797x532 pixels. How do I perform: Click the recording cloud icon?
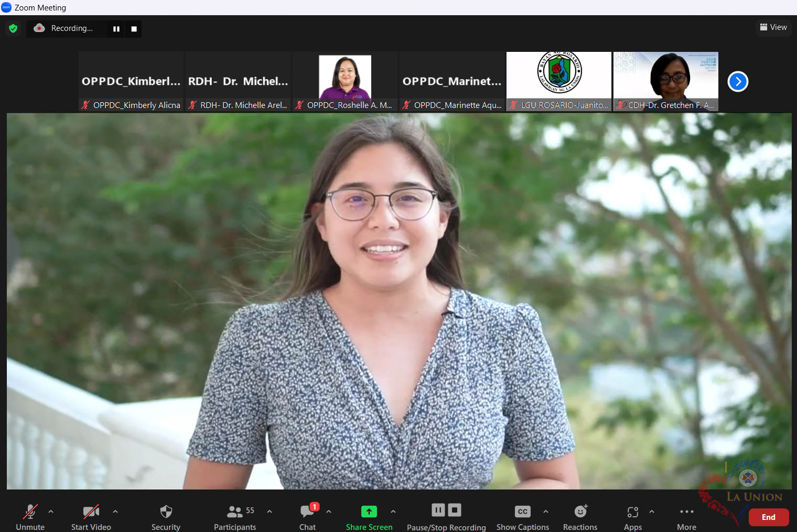(39, 28)
